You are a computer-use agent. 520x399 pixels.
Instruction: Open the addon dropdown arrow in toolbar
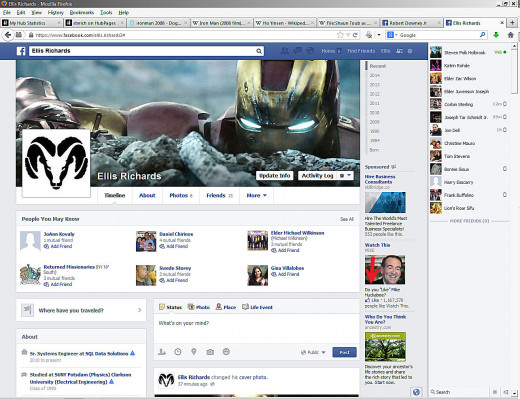[379, 35]
